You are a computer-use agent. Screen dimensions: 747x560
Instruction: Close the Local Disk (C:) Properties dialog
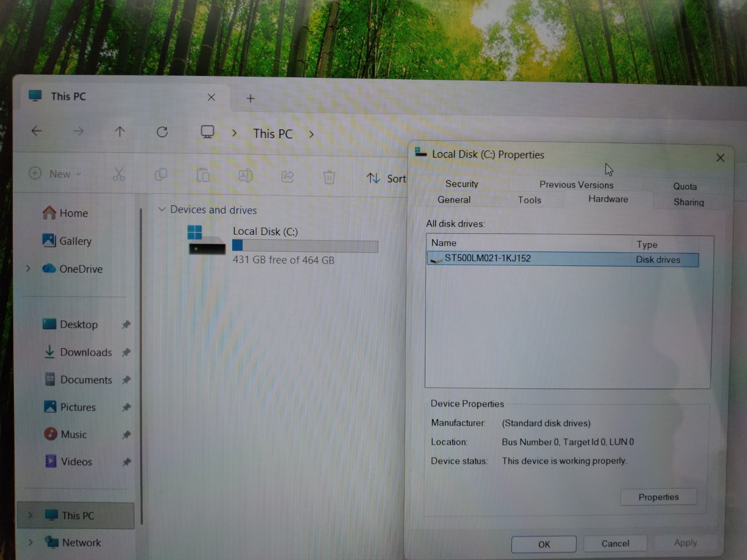720,158
